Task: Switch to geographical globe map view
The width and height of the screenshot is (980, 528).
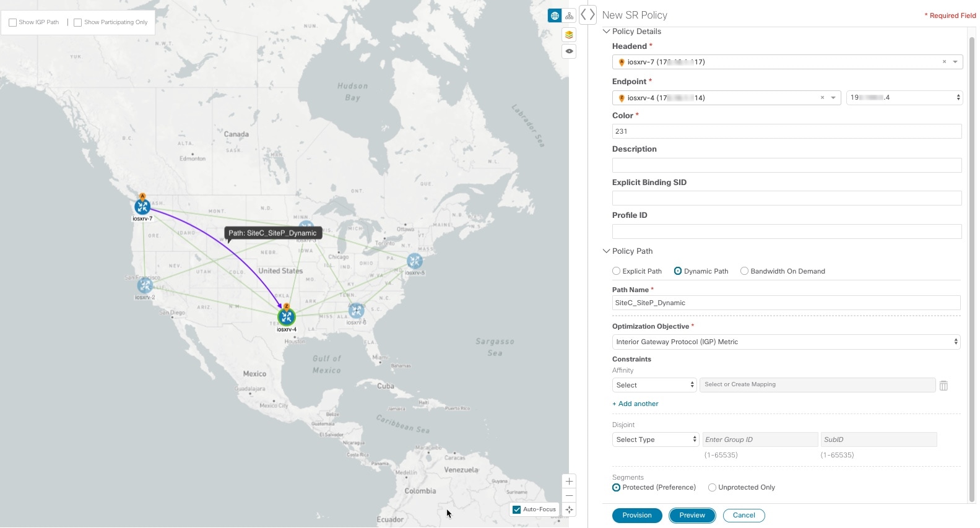Action: point(555,15)
